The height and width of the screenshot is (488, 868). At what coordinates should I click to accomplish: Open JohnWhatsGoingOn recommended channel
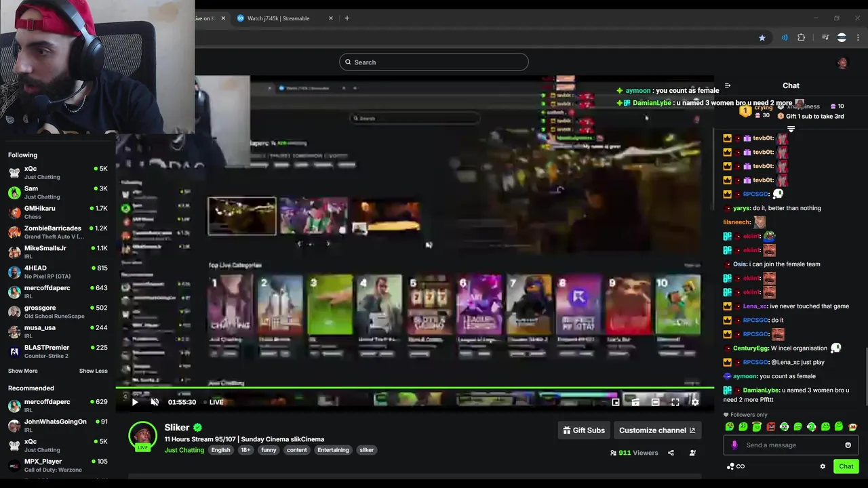(58, 425)
